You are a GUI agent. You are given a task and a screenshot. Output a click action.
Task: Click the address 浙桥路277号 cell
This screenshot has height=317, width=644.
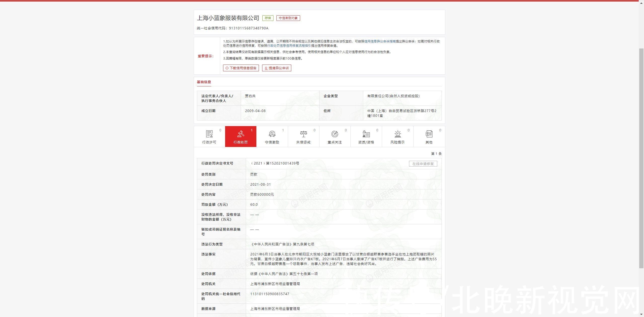[402, 113]
